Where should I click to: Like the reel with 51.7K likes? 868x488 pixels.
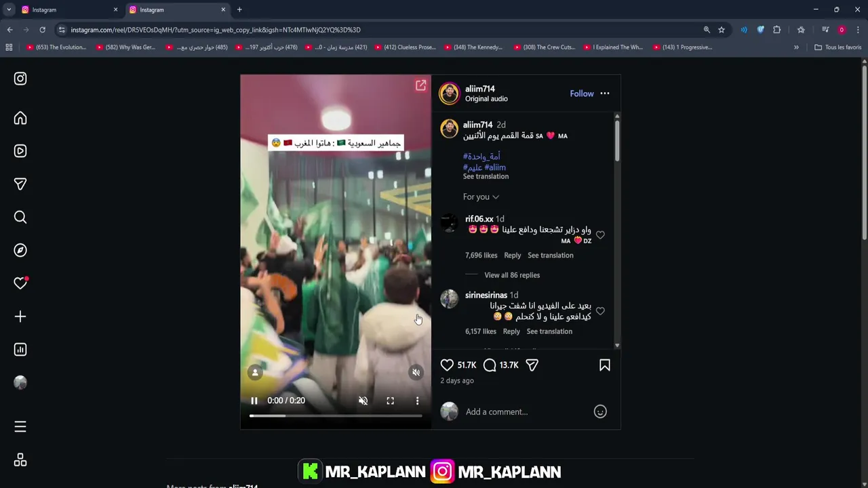[x=447, y=365]
